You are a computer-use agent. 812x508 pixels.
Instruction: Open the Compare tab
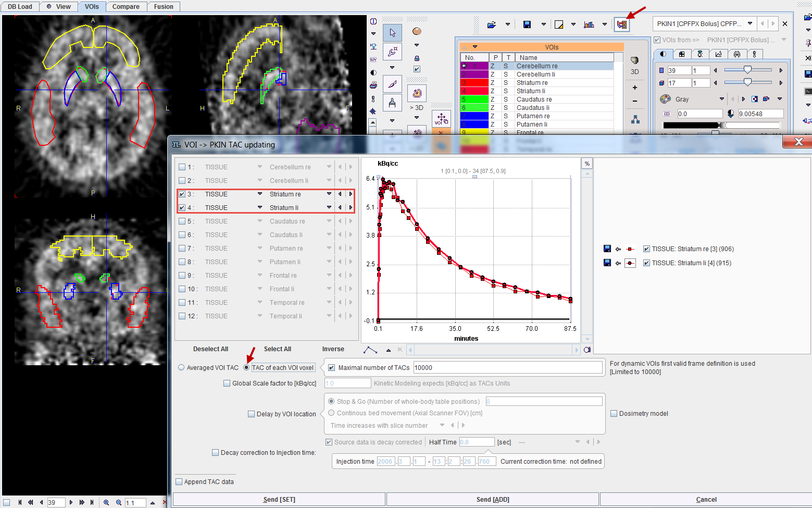[126, 7]
